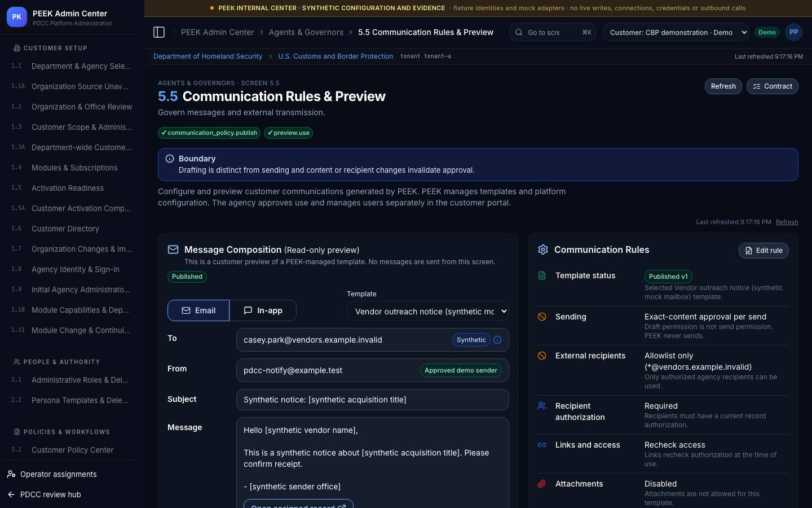The height and width of the screenshot is (508, 812).
Task: Click the Attachments paperclip icon
Action: [542, 484]
